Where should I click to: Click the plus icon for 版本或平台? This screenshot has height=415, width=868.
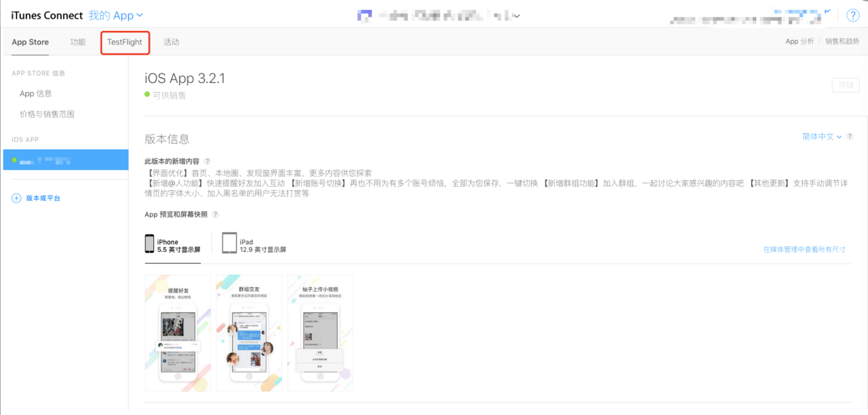pos(16,198)
